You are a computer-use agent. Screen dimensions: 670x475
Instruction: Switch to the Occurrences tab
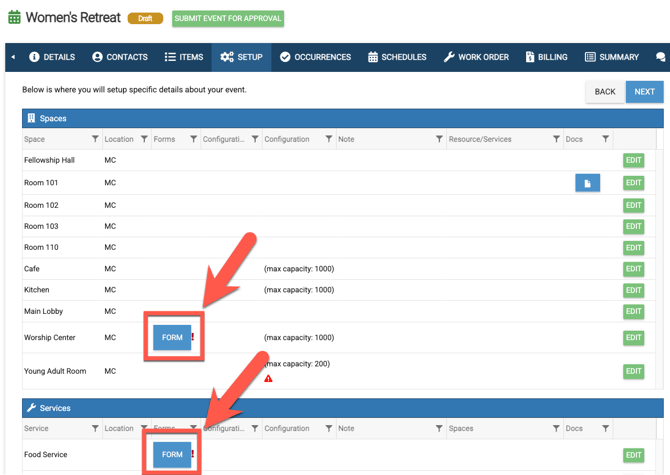315,57
